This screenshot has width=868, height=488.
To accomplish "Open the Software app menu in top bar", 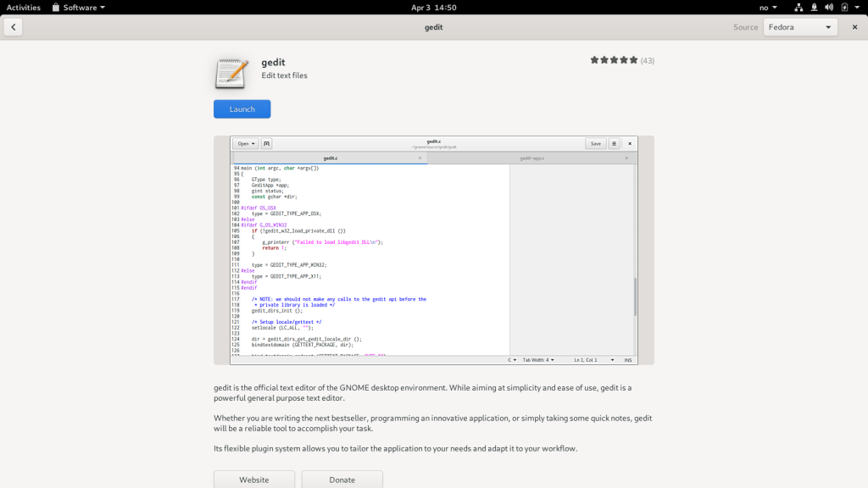I will click(x=78, y=7).
